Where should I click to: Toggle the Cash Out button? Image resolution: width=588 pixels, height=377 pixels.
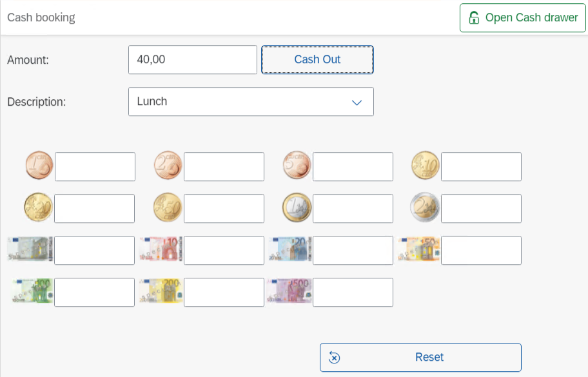pos(317,60)
